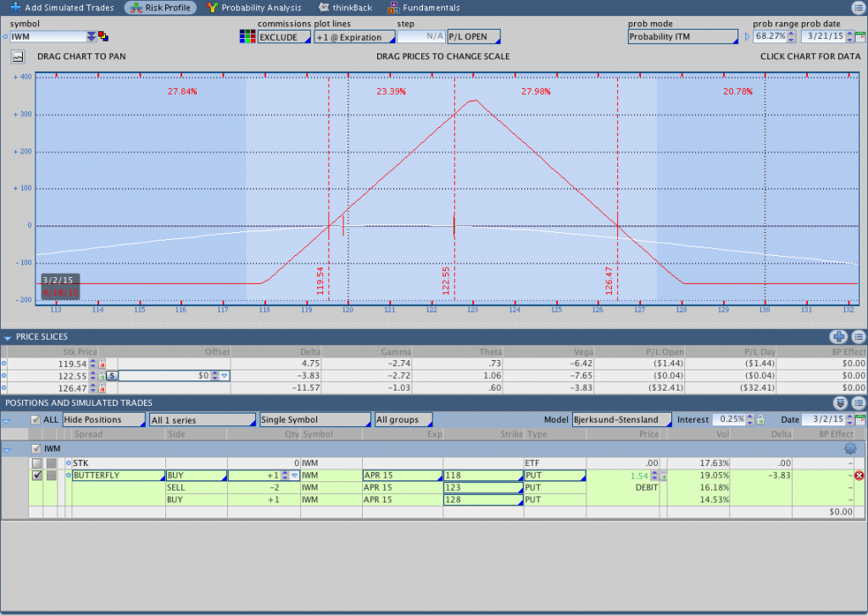Toggle the ALL checkbox
The height and width of the screenshot is (616, 868).
tap(36, 419)
